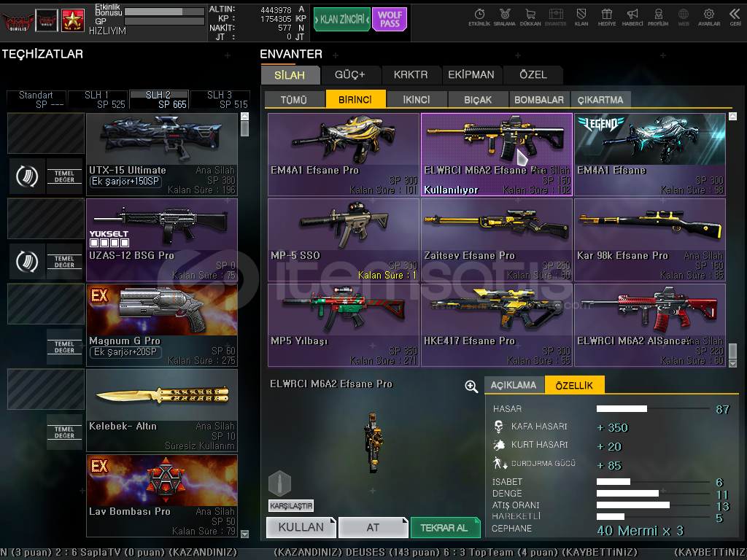This screenshot has height=560, width=747.
Task: Open the Profilim icon
Action: point(658,17)
